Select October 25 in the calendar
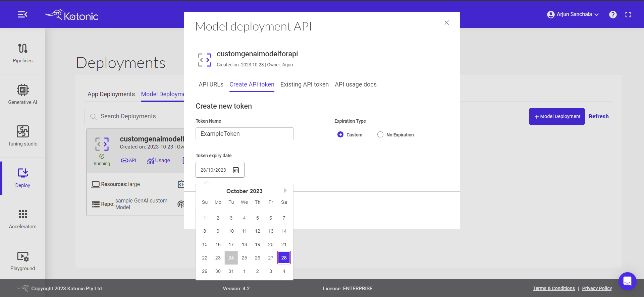644x297 pixels. point(245,258)
